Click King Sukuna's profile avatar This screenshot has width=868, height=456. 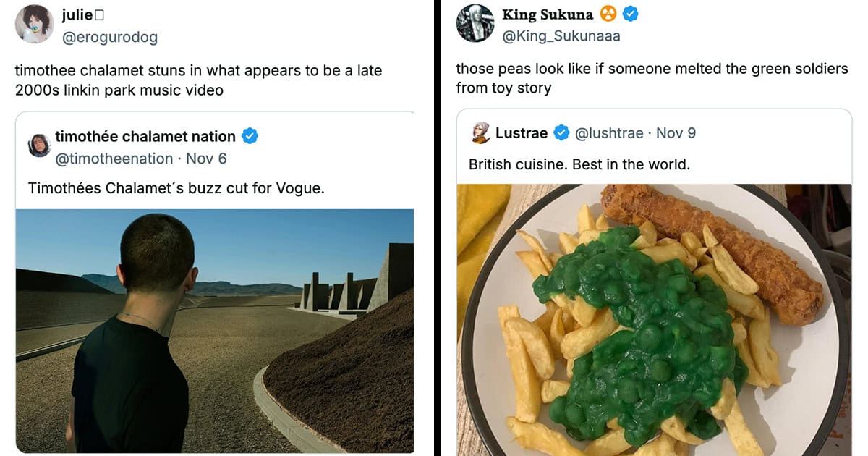[475, 23]
